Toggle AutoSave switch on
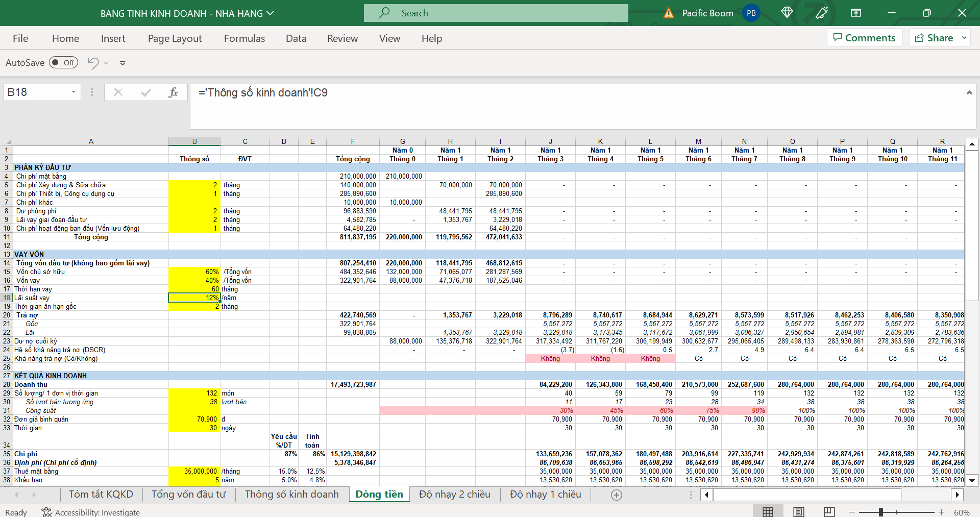This screenshot has width=980, height=517. 64,63
